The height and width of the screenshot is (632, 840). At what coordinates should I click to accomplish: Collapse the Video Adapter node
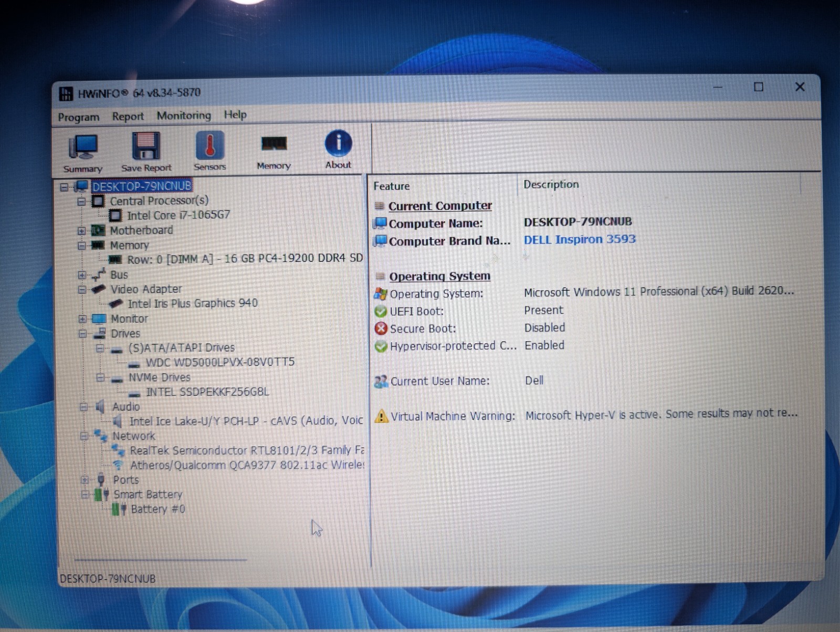tap(82, 290)
